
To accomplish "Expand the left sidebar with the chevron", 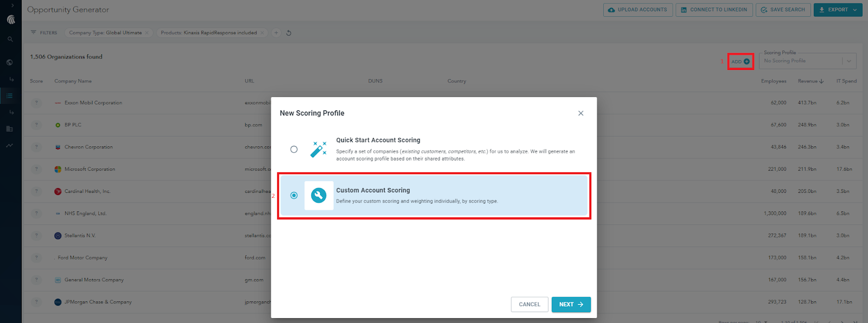I will pos(12,5).
